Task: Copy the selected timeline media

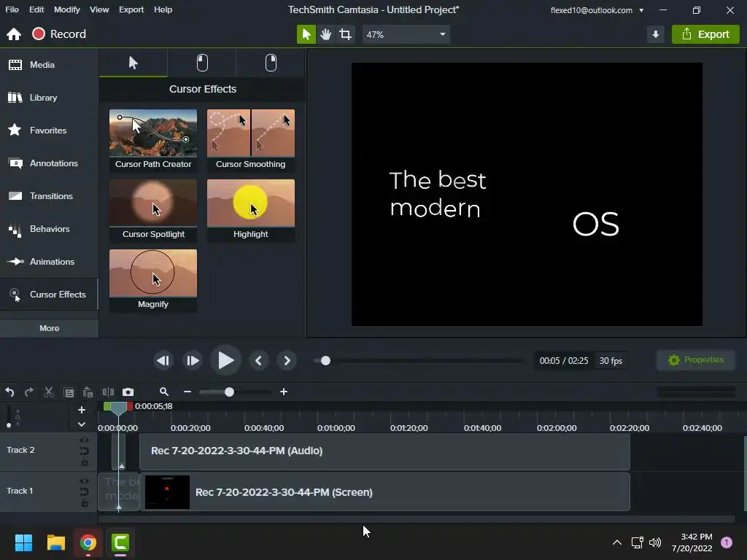Action: point(69,392)
